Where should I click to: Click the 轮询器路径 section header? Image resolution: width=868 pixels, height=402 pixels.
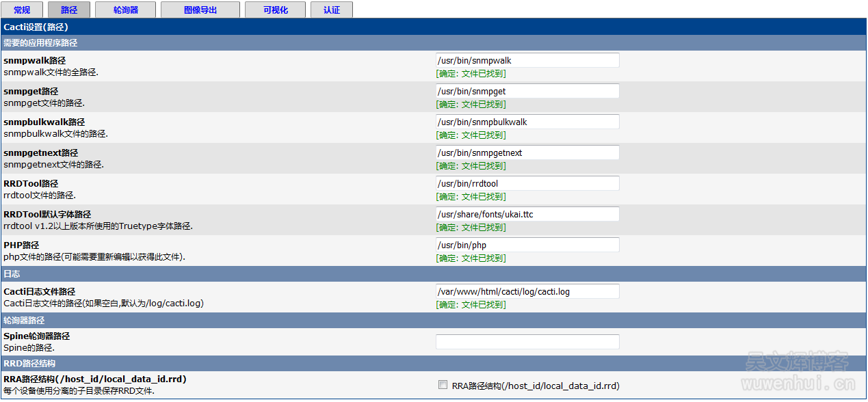(x=24, y=321)
